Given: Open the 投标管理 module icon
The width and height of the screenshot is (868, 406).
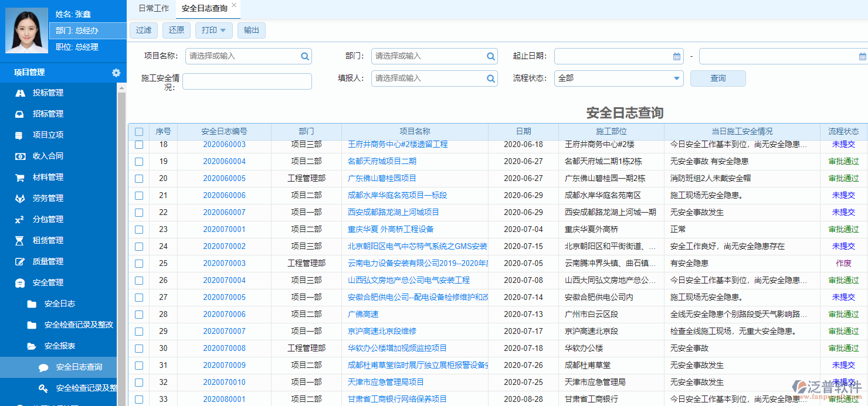Looking at the screenshot, I should tap(21, 93).
